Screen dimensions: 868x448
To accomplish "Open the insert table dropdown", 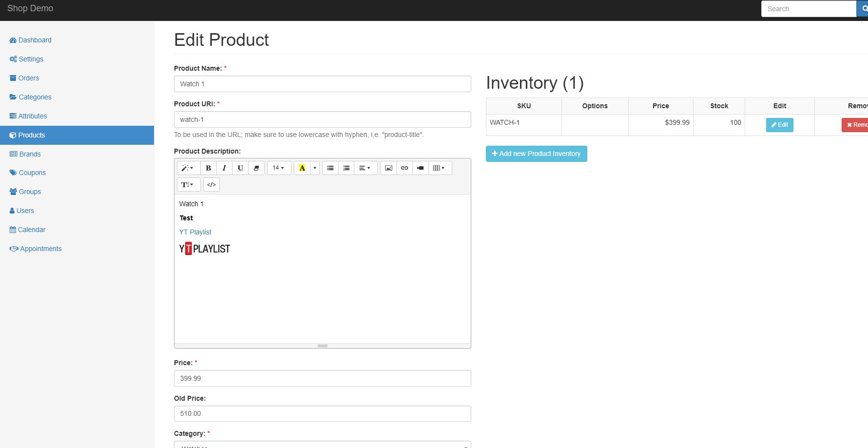I will 439,168.
